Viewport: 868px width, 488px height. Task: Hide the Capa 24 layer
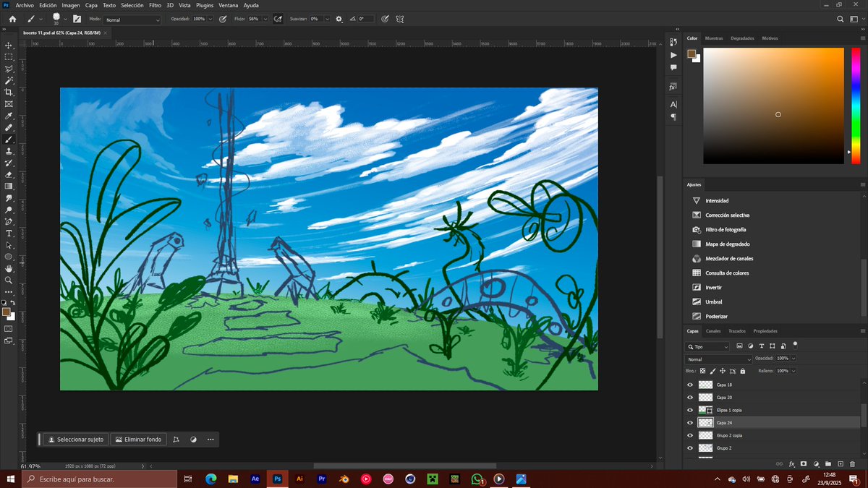[690, 423]
